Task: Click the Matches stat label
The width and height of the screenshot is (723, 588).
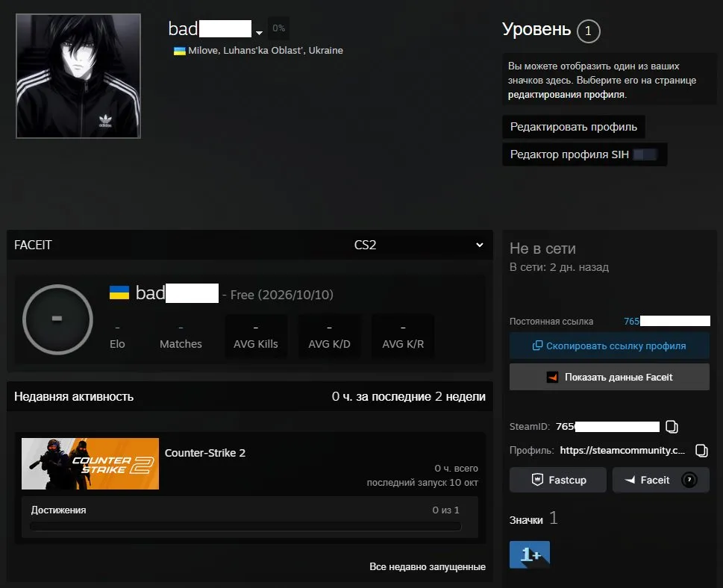Action: [181, 344]
